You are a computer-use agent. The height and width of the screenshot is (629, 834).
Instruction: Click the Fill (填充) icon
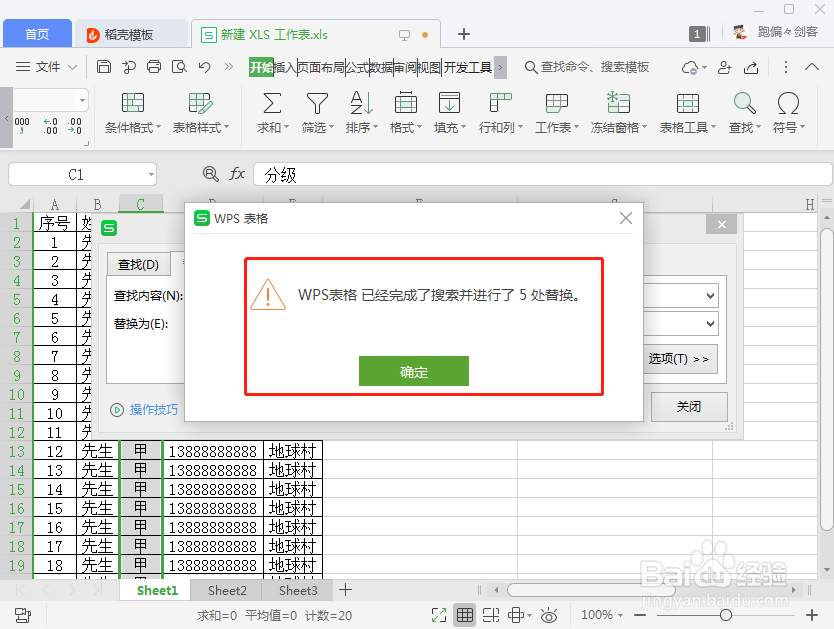[449, 103]
